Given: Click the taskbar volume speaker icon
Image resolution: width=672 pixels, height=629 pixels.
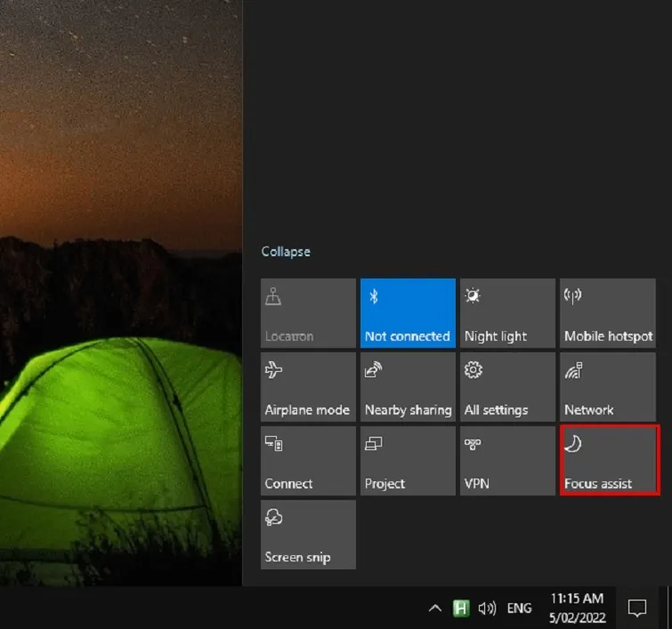Looking at the screenshot, I should 487,609.
